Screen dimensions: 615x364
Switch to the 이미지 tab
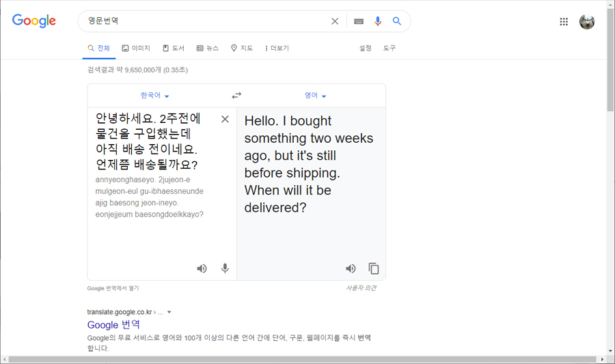(136, 48)
